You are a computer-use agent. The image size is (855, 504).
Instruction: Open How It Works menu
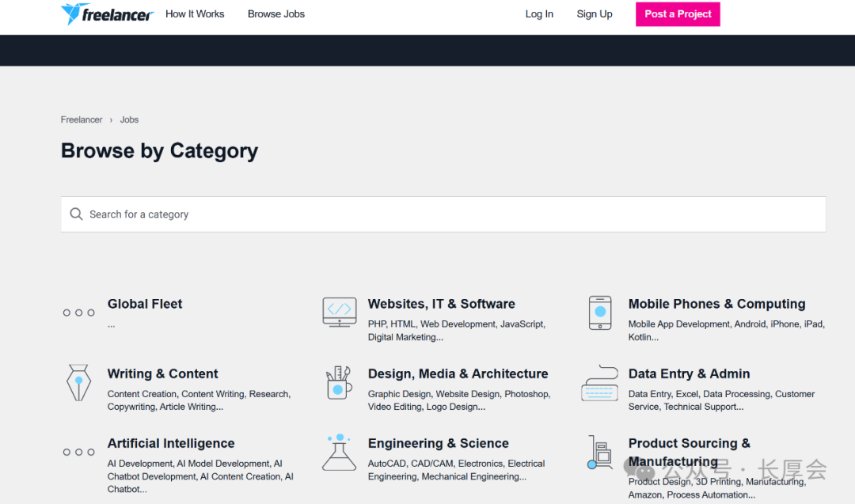coord(195,14)
